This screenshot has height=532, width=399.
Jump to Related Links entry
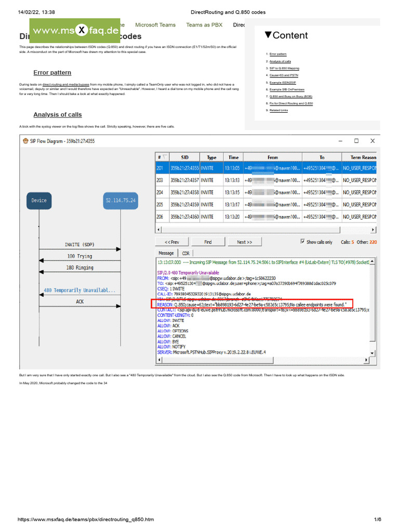click(x=278, y=110)
